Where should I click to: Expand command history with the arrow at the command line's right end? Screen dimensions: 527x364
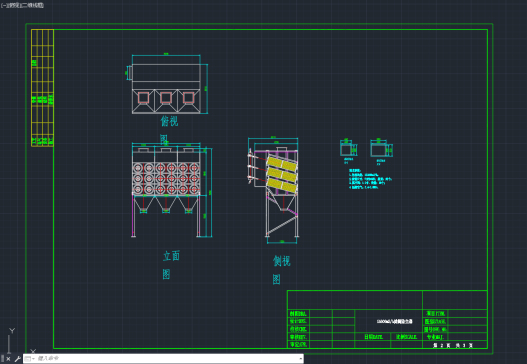tap(300, 359)
